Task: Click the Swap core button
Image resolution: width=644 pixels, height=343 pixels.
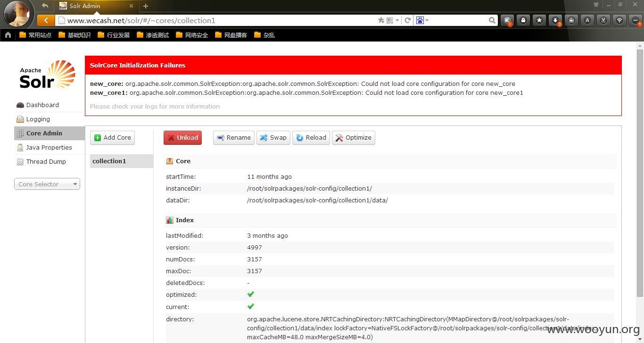Action: tap(273, 137)
